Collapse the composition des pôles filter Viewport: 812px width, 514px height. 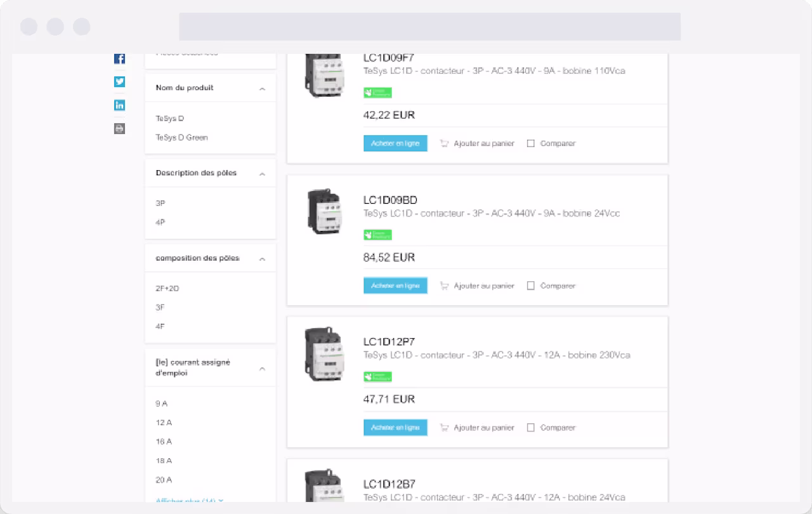click(x=262, y=259)
